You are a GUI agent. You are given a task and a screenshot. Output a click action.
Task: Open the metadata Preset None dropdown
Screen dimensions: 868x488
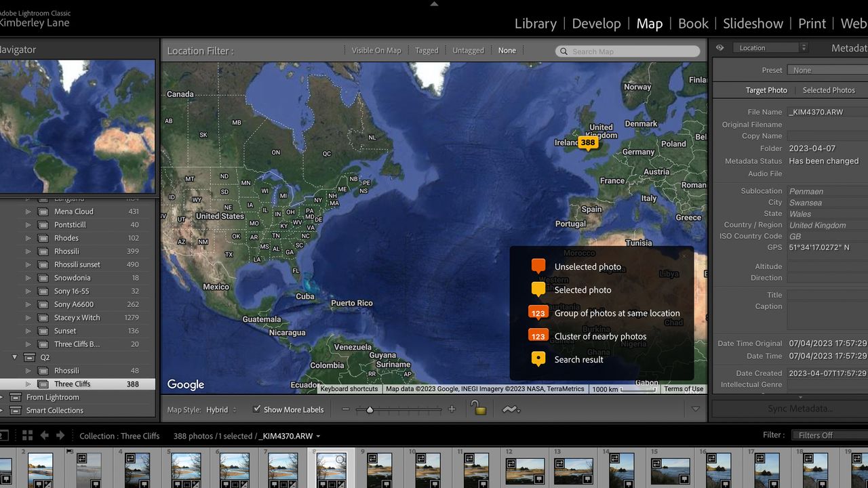(827, 70)
